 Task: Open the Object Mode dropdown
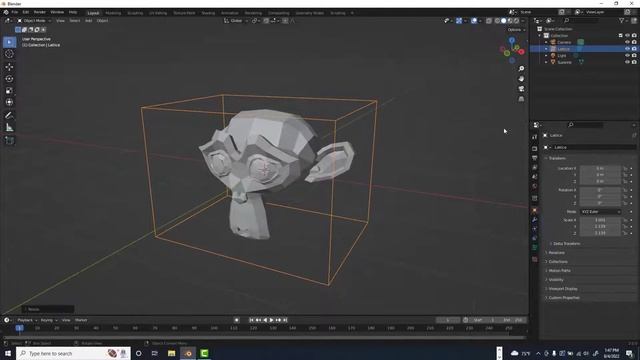(x=34, y=21)
